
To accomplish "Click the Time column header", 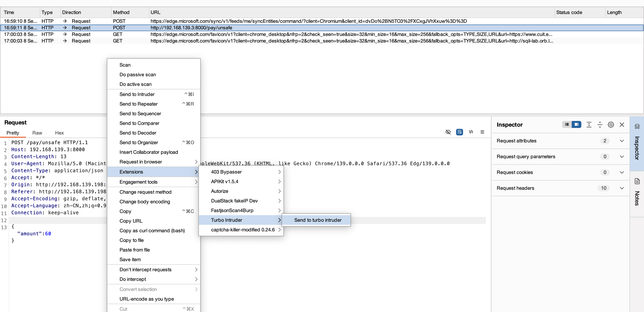I will coord(20,12).
